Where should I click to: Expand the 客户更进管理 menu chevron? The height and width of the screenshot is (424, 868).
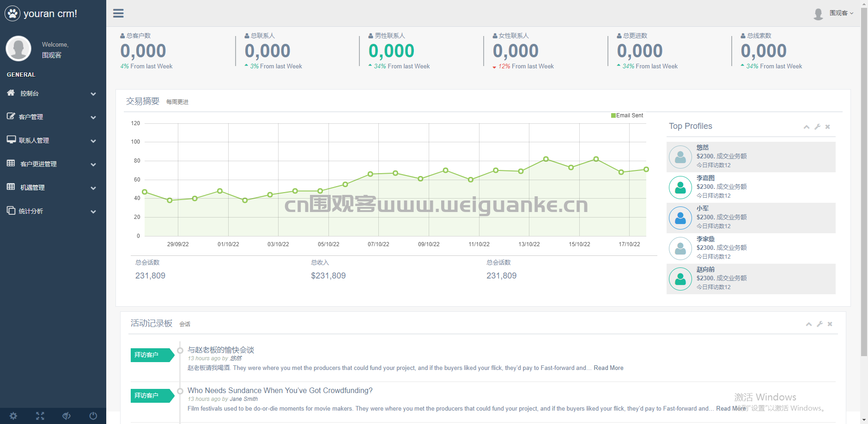click(93, 165)
